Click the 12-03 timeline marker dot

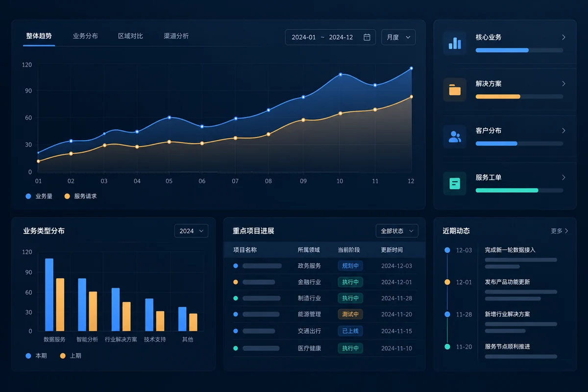click(447, 250)
